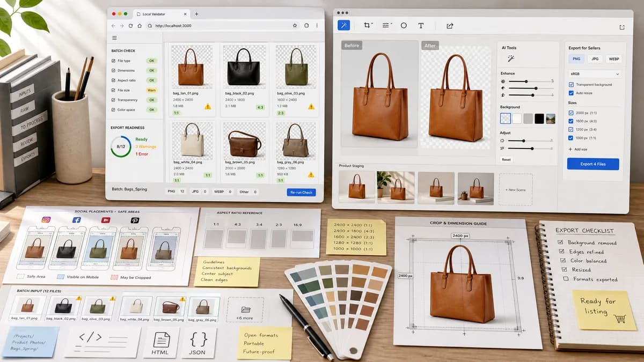The image size is (644, 362).
Task: Open the hamburger menu in Local Validator
Action: point(114,38)
